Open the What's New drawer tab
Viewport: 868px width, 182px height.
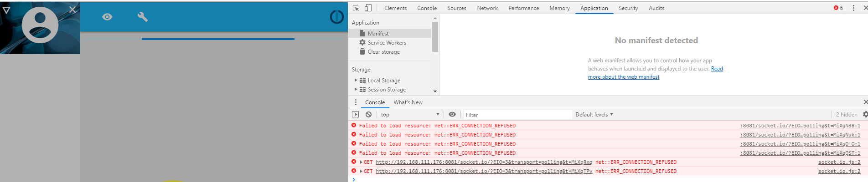click(408, 102)
